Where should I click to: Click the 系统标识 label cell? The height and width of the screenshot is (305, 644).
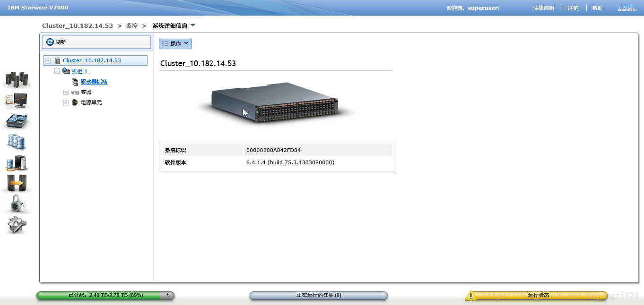point(202,150)
